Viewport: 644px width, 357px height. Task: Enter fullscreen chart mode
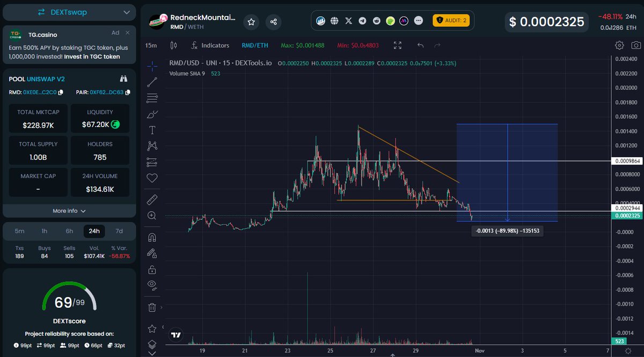click(398, 46)
